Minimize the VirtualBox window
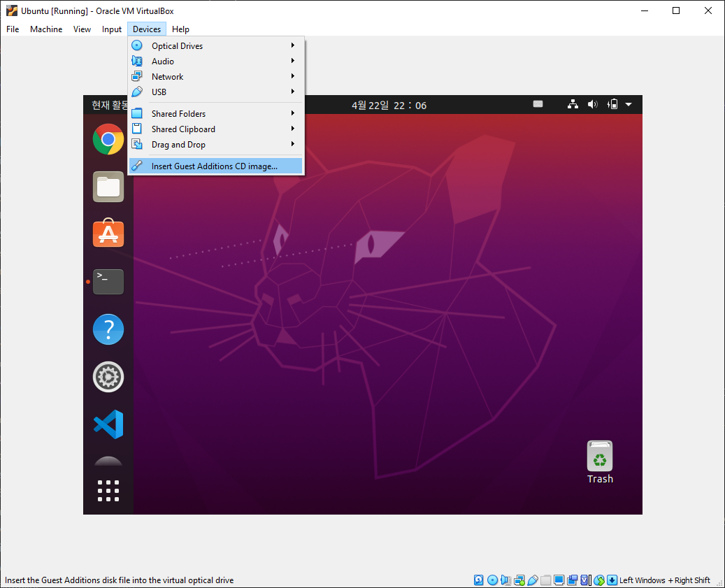 (645, 10)
